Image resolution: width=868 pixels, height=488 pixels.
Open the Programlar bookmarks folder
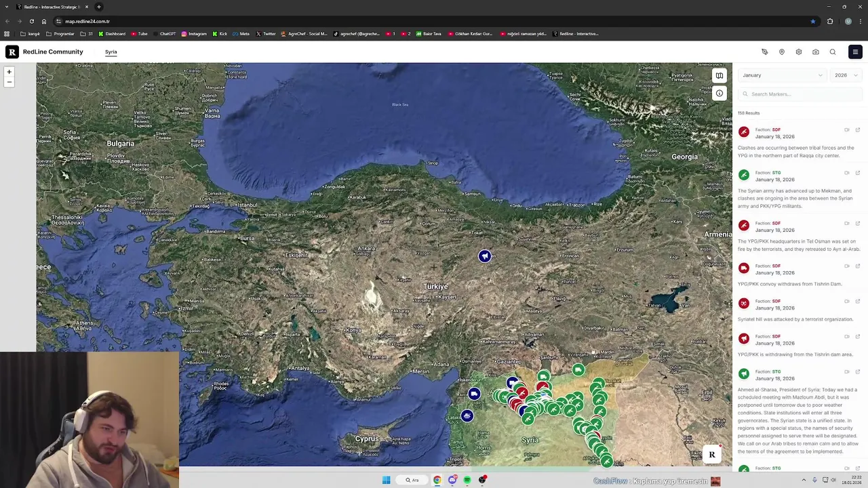(x=60, y=34)
